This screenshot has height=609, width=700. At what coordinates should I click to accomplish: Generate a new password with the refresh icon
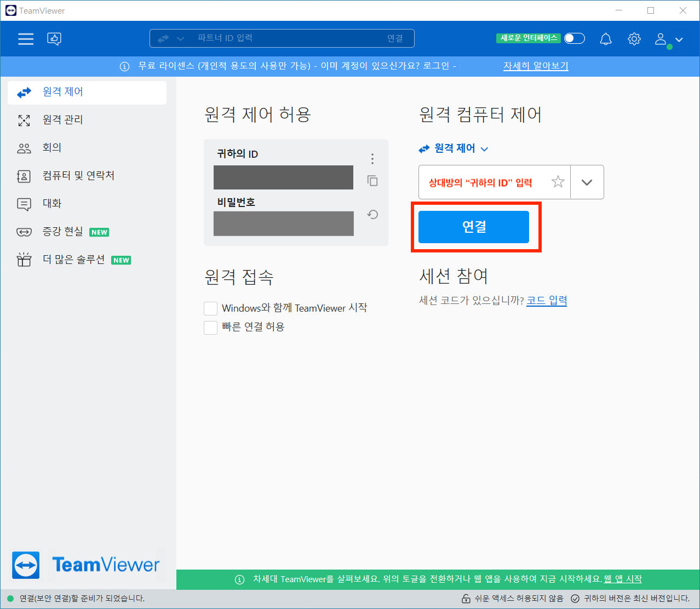pos(372,215)
